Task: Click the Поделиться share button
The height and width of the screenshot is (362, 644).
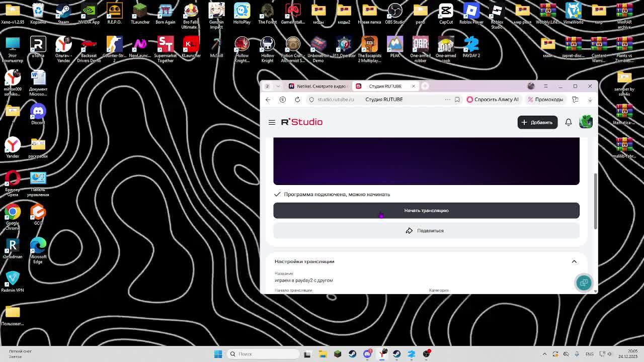Action: pyautogui.click(x=426, y=231)
